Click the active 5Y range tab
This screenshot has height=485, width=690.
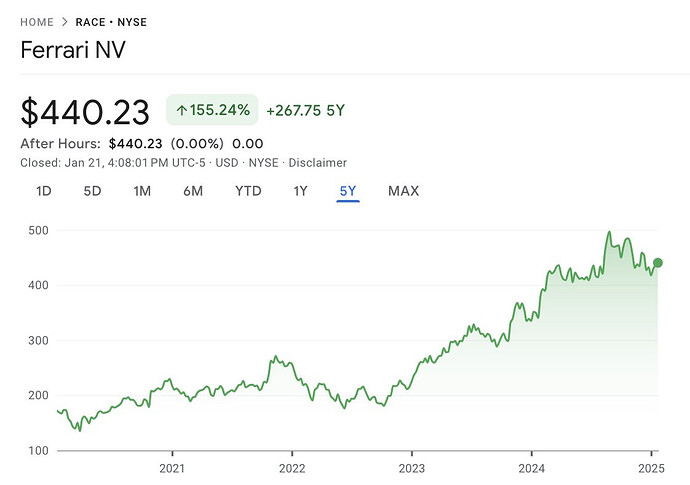point(348,191)
